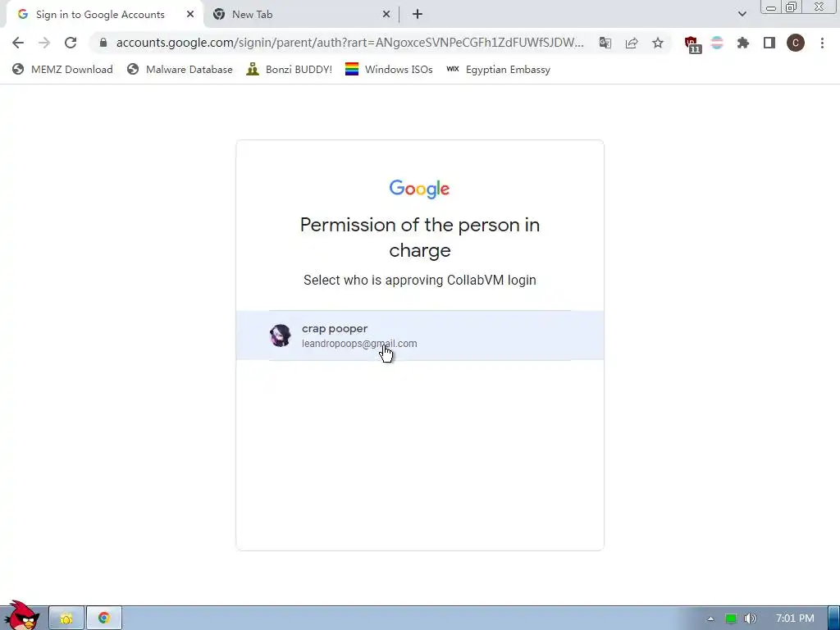Click the forward navigation arrow

[x=44, y=43]
